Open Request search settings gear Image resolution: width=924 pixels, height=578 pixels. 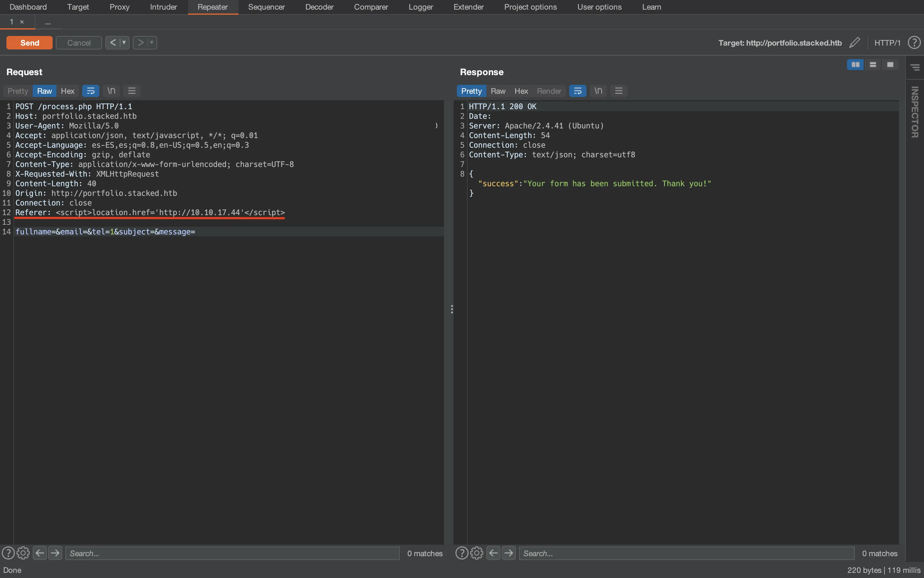23,553
